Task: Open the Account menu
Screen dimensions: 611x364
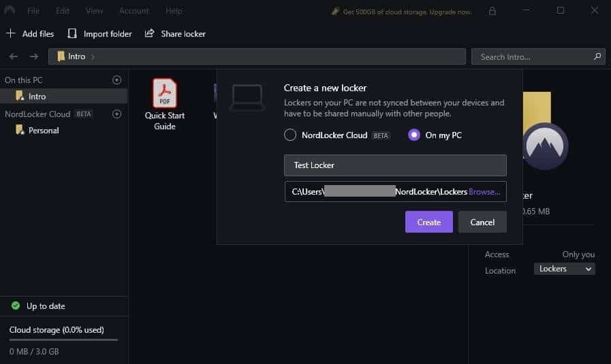Action: tap(134, 11)
